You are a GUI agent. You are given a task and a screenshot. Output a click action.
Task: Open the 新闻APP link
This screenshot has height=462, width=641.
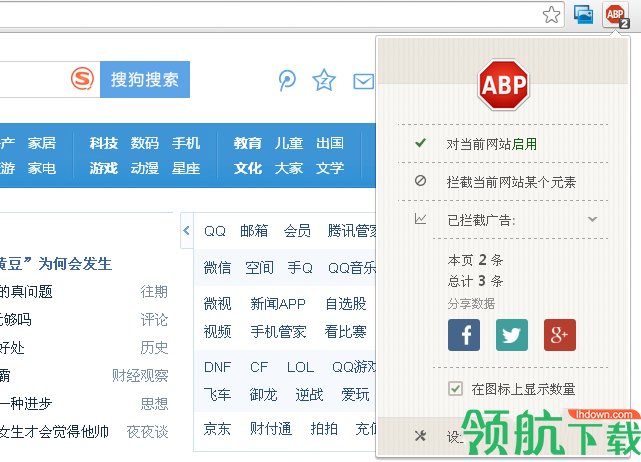pyautogui.click(x=278, y=304)
